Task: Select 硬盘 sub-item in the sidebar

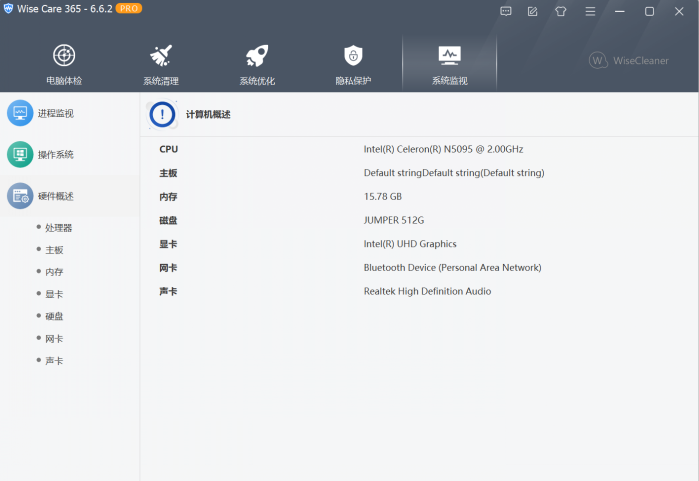Action: [x=54, y=317]
